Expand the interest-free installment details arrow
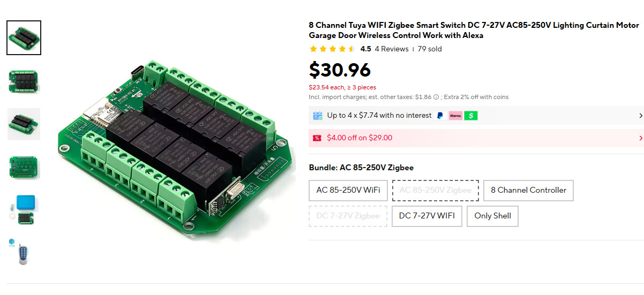 point(641,116)
